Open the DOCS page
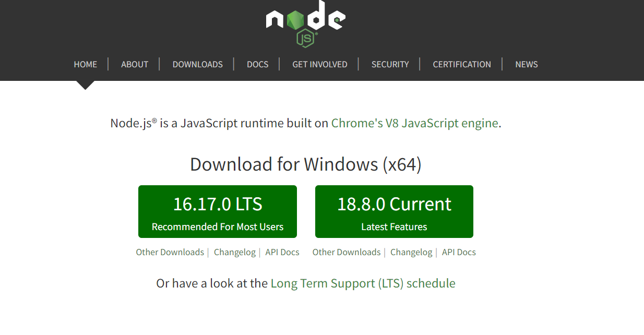 point(257,64)
